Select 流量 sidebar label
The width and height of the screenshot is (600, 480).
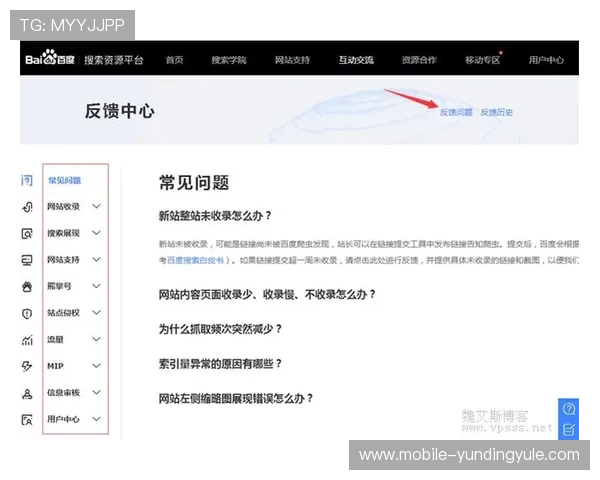(55, 340)
